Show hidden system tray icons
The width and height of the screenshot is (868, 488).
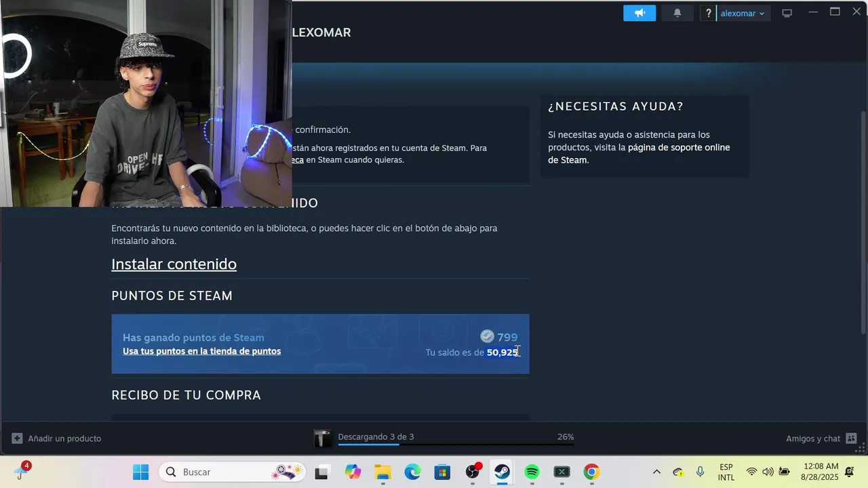tap(656, 472)
